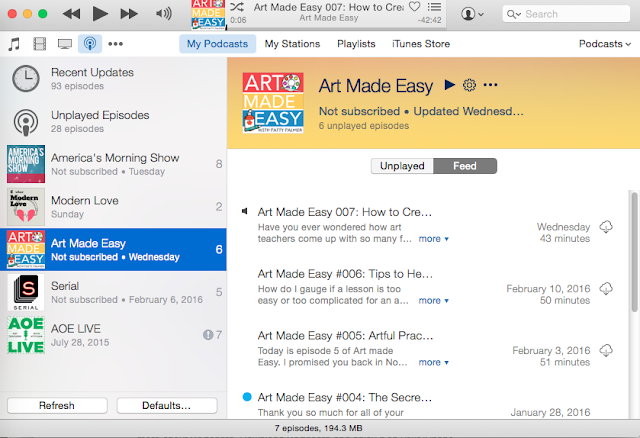Select America's Morning Show podcast
Viewport: 640px width, 438px height.
113,164
